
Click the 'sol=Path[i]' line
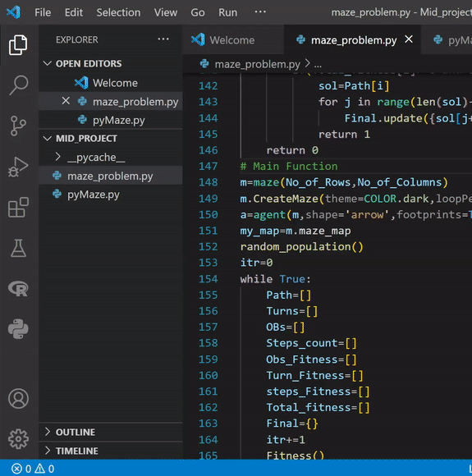354,86
